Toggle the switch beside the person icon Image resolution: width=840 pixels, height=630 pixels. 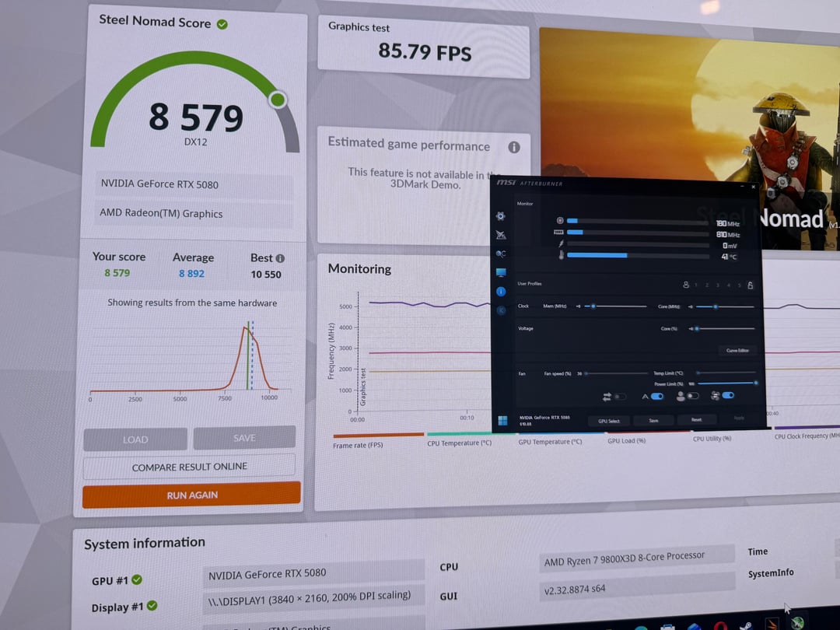[x=693, y=396]
